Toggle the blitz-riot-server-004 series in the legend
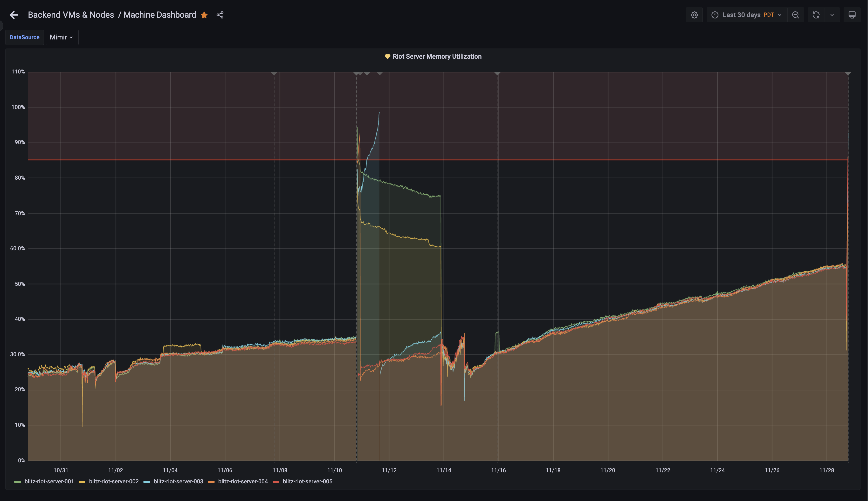The image size is (868, 501). click(243, 481)
